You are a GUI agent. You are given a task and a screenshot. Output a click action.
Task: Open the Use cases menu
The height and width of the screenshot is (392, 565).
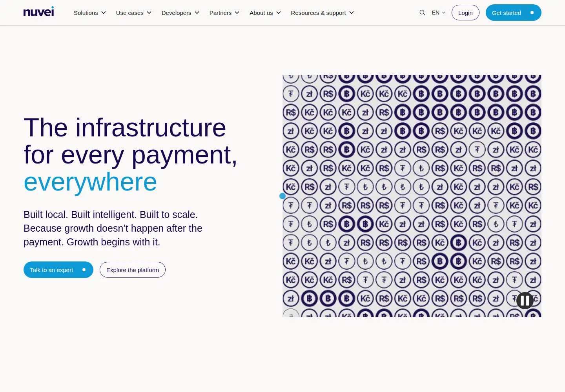tap(130, 13)
